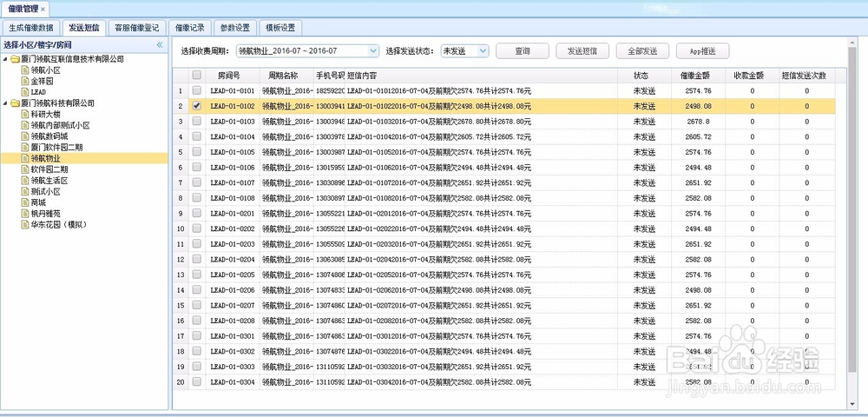Click the document icon beside 领航物业
This screenshot has height=417, width=868.
click(x=25, y=158)
